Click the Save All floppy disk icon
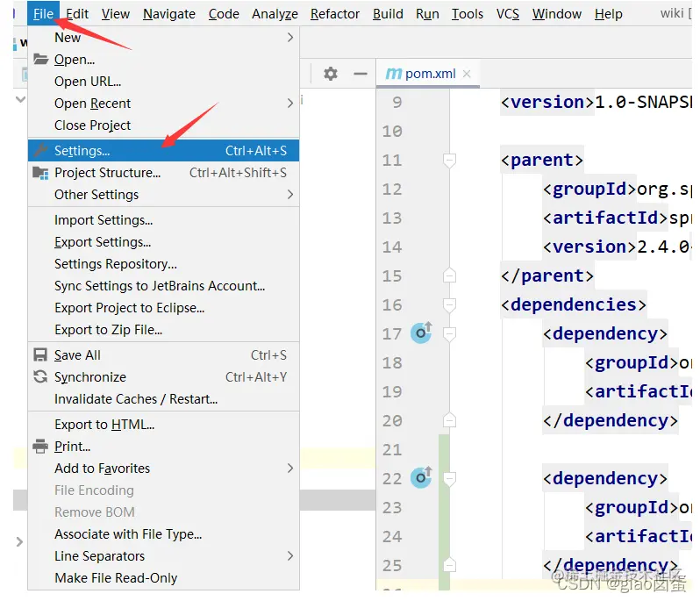The image size is (700, 601). tap(40, 355)
